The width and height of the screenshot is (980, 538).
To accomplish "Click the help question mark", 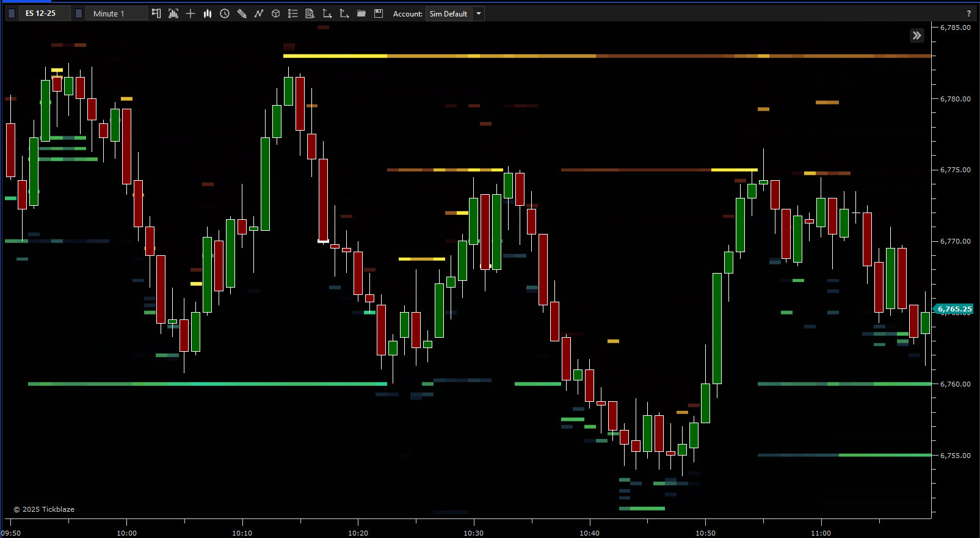I will click(968, 13).
